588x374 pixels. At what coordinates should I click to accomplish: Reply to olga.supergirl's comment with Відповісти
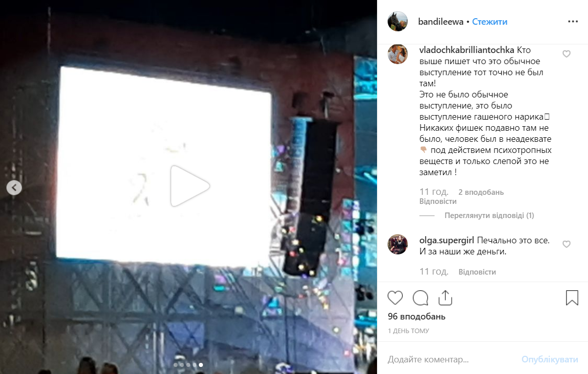pyautogui.click(x=477, y=272)
